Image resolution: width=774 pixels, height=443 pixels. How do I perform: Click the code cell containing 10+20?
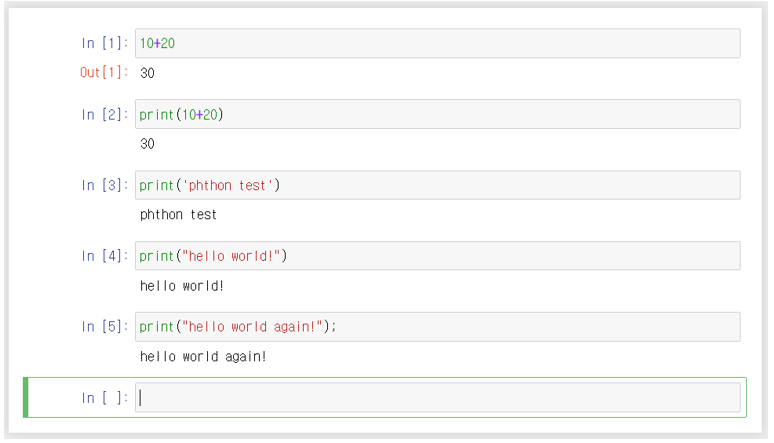click(x=437, y=43)
